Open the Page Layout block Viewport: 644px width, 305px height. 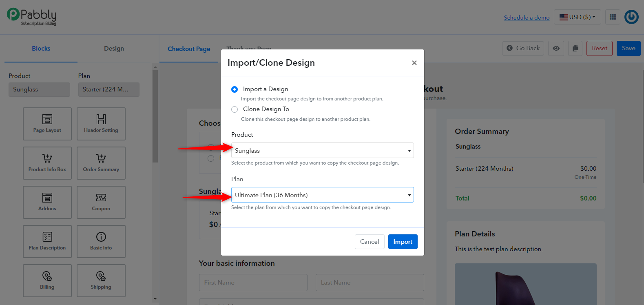coord(47,124)
